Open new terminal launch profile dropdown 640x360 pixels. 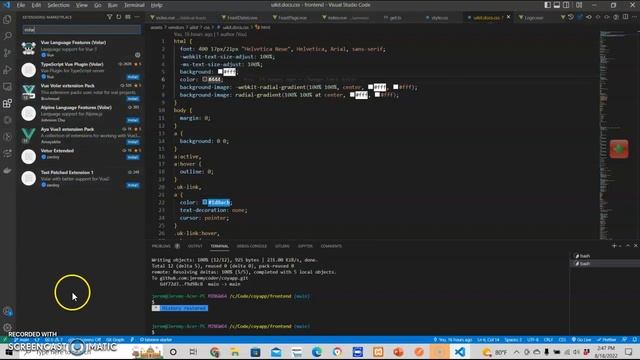(620, 246)
